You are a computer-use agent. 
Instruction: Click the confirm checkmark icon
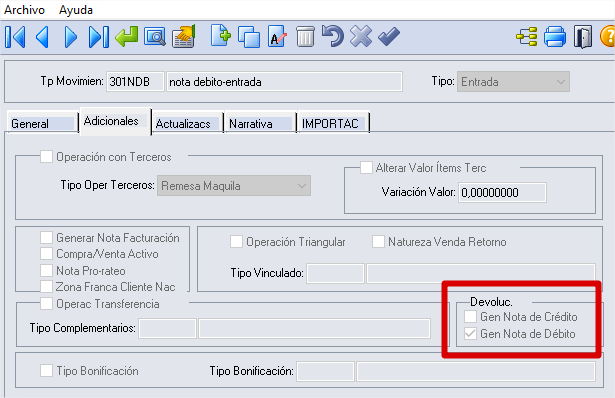[x=389, y=36]
